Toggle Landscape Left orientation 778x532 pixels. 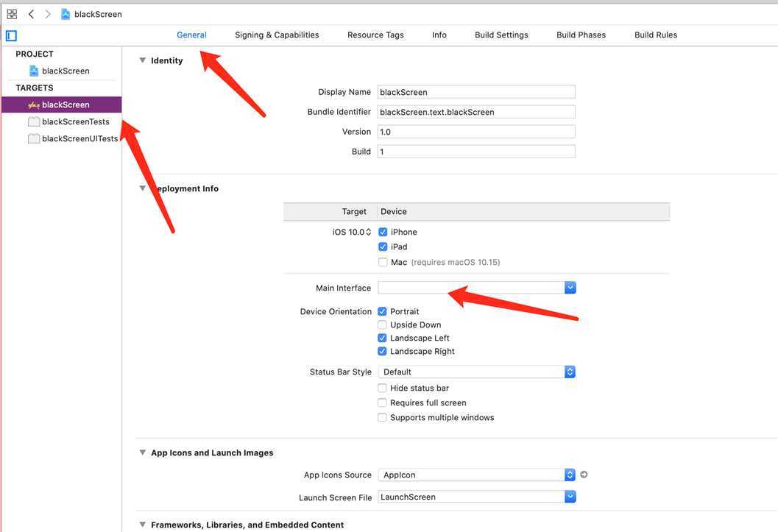coord(382,338)
